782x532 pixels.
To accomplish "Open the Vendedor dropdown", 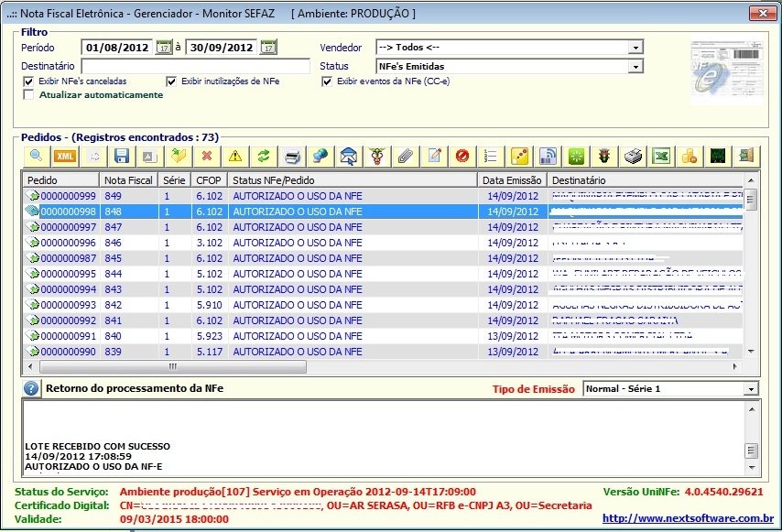I will click(x=634, y=48).
